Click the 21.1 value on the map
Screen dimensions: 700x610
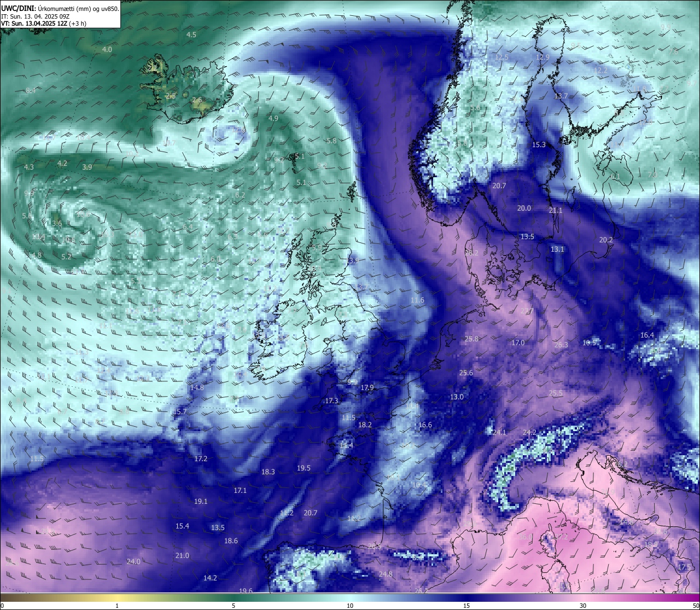[556, 210]
